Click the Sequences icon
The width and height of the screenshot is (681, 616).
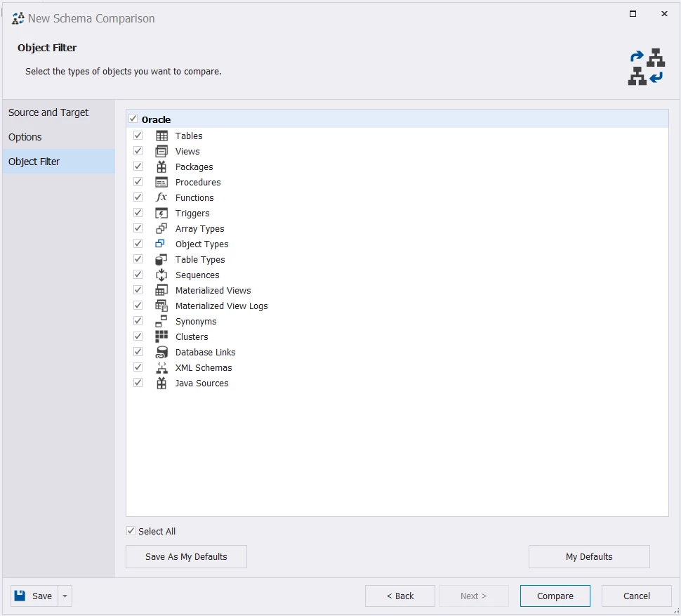pyautogui.click(x=161, y=275)
